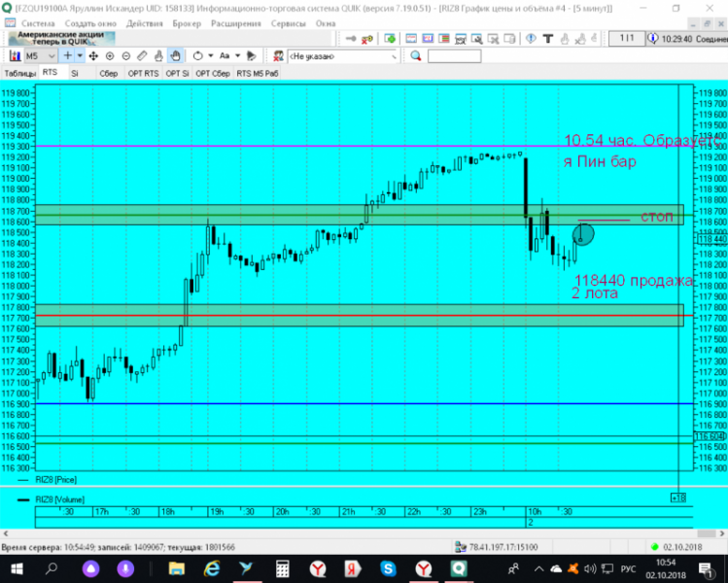
Task: Click the horizontal scrollbar thumb at right
Action: (x=707, y=533)
